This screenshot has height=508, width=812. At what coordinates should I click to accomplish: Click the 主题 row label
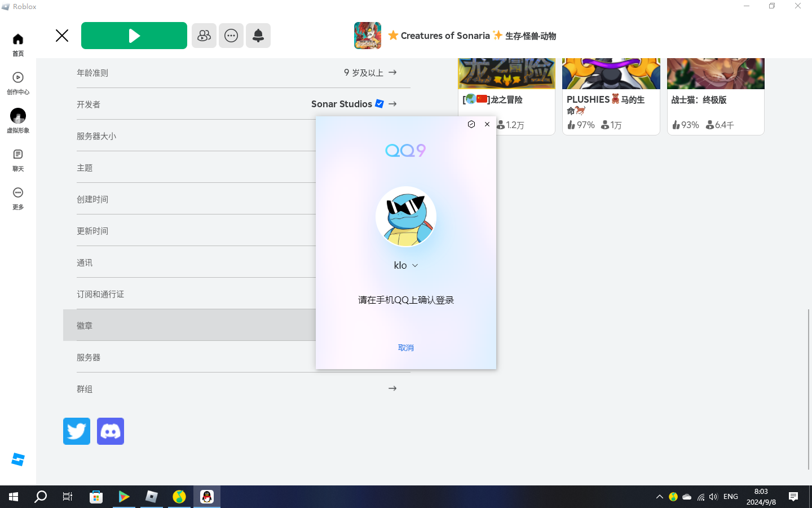pos(85,168)
